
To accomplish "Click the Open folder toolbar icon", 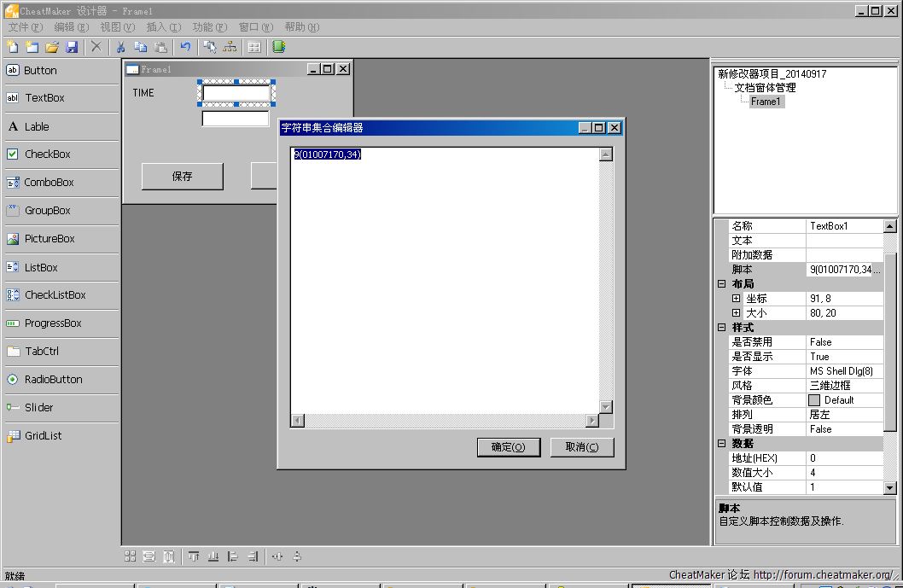I will (52, 47).
